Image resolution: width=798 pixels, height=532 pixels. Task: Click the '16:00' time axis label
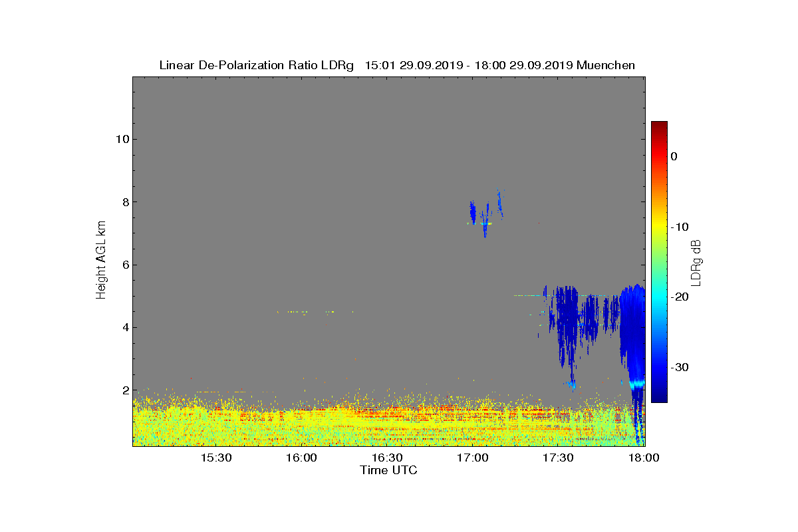click(301, 458)
